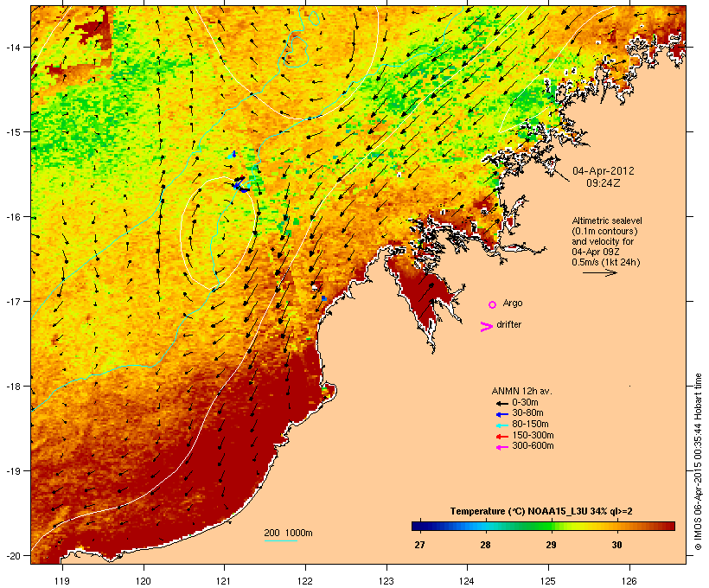Viewport: 709px width, 588px height.
Task: Click the magenta Argo circle symbol
Action: (x=493, y=305)
